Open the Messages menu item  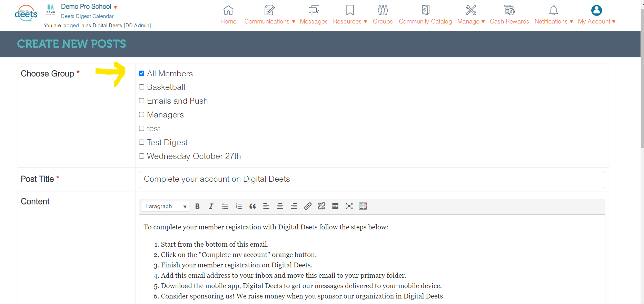314,21
